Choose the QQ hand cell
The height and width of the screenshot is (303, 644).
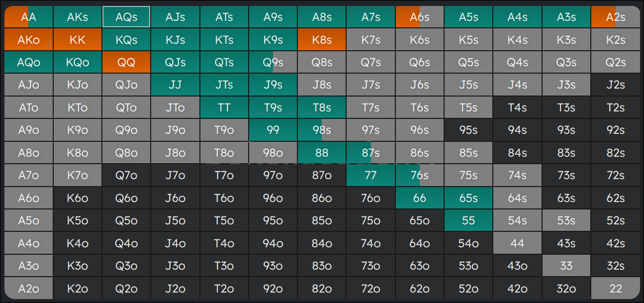click(x=126, y=63)
